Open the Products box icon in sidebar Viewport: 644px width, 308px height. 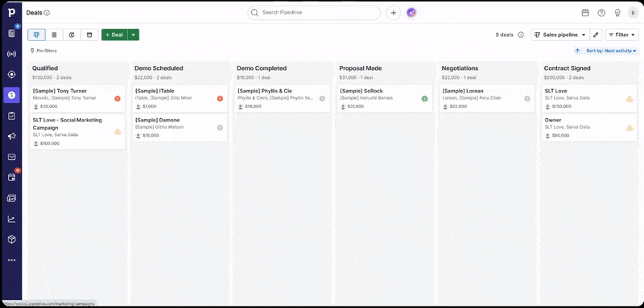point(11,240)
